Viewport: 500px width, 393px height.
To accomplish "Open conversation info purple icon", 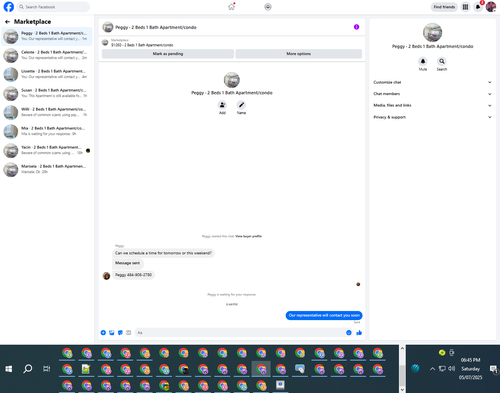I will (356, 27).
